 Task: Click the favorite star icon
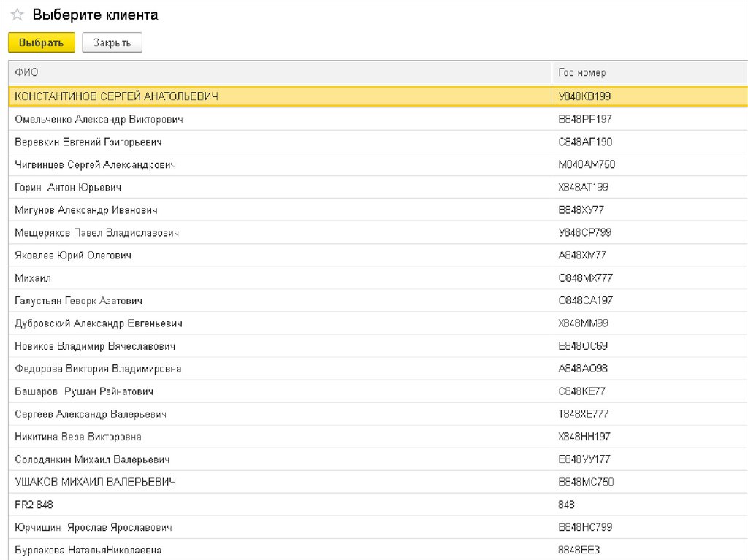coord(18,15)
